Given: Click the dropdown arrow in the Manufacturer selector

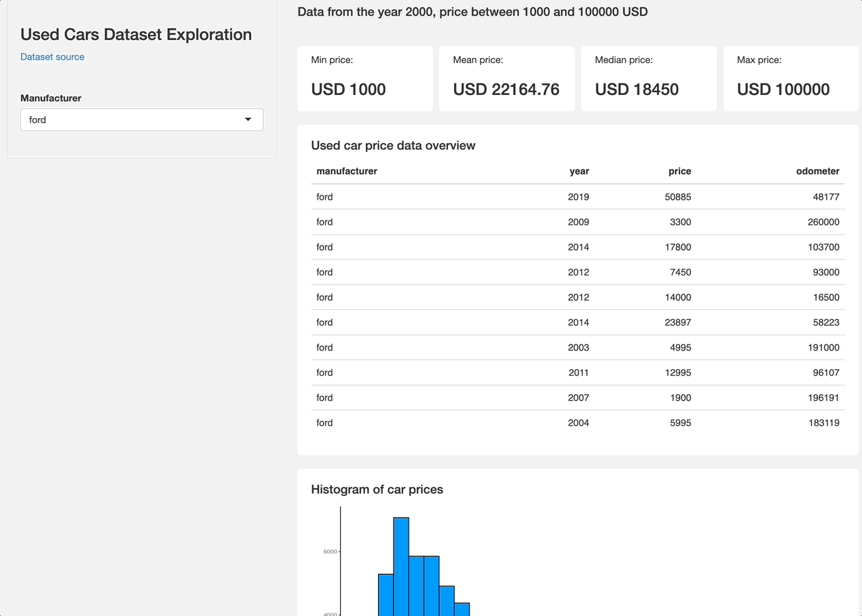Looking at the screenshot, I should pos(248,119).
